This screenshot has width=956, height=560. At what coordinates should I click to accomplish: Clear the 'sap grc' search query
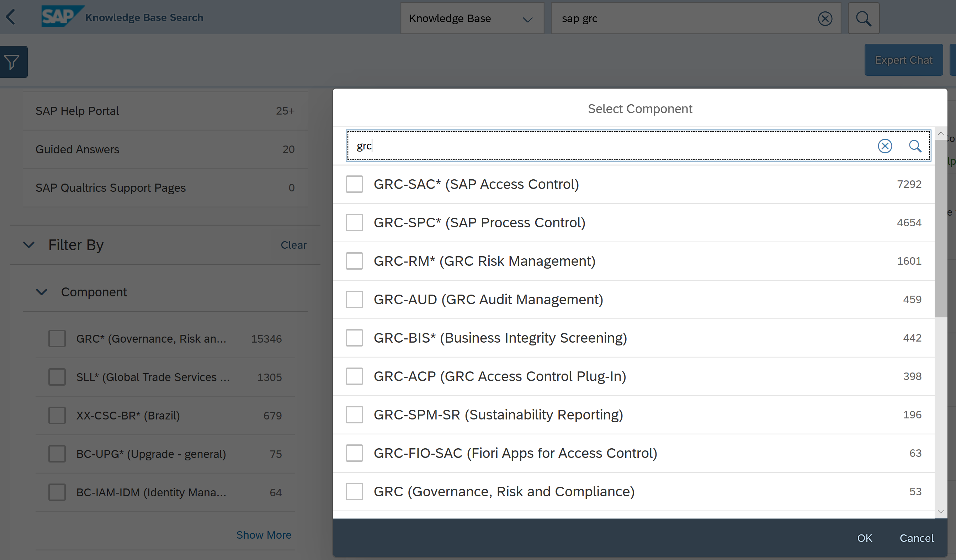tap(825, 18)
